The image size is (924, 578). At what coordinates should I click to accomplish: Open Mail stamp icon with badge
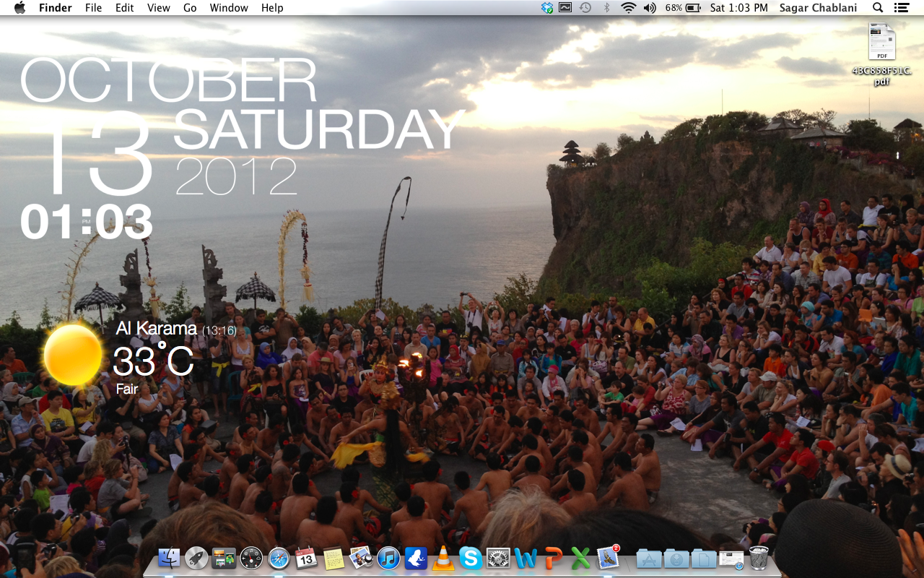pyautogui.click(x=609, y=557)
